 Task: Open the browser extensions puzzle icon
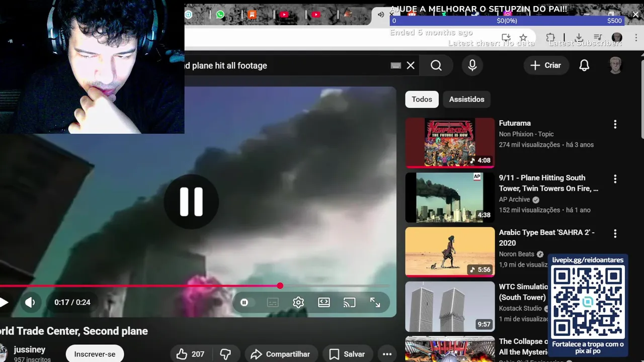pyautogui.click(x=550, y=38)
